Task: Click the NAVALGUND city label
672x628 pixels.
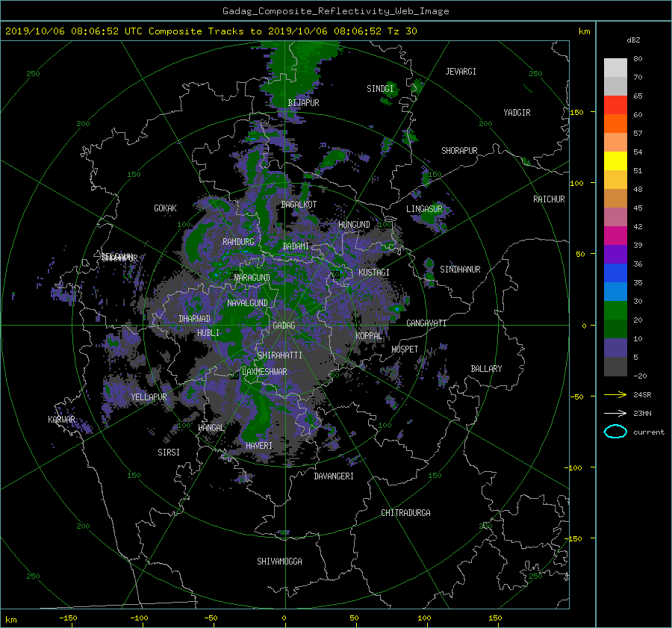Action: [247, 303]
